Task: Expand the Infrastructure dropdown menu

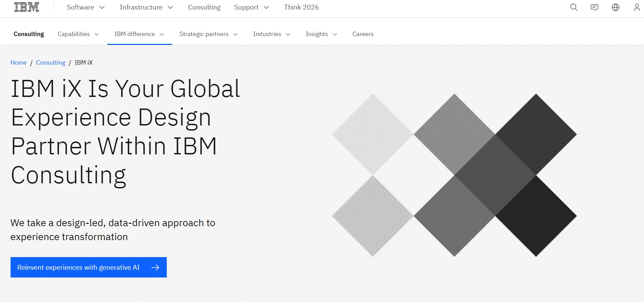Action: 146,7
